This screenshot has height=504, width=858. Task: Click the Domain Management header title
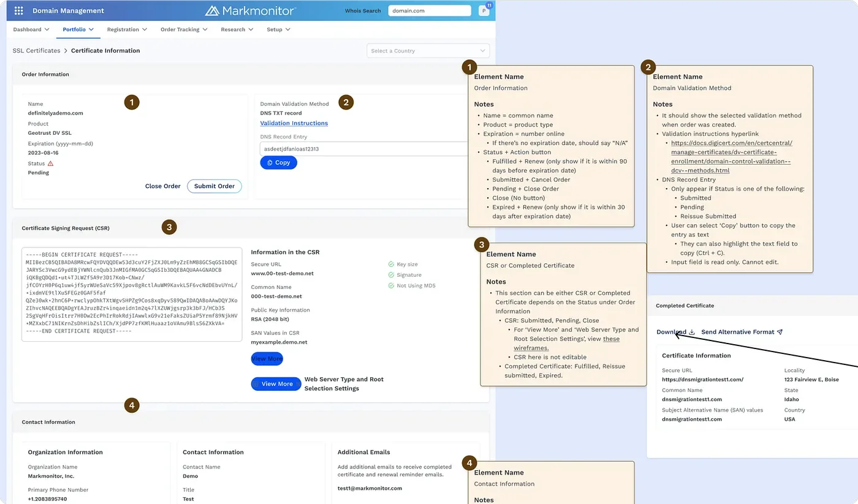pyautogui.click(x=68, y=10)
